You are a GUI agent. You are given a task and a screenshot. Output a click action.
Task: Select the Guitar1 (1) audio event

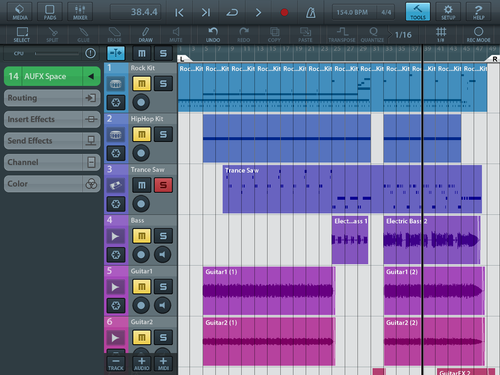coord(269,291)
